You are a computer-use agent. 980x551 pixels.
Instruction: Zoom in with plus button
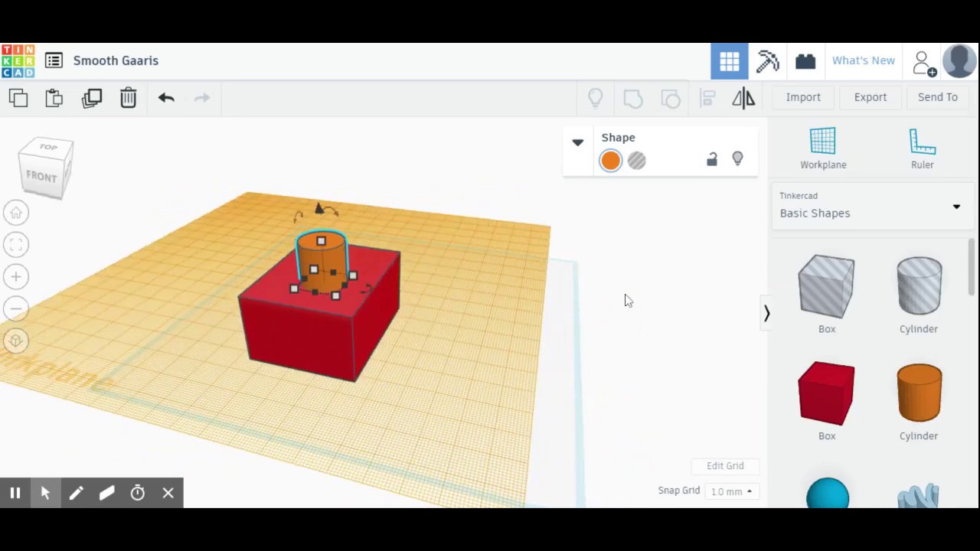[16, 277]
